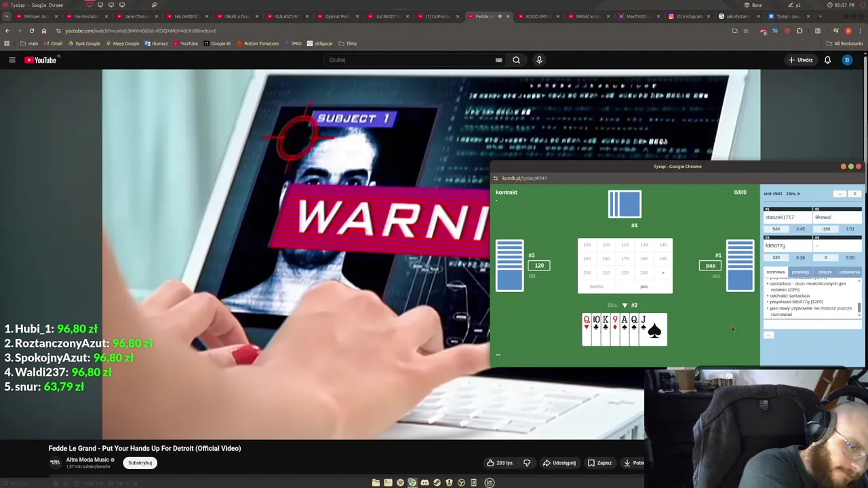Start voice search with the microphone icon
The image size is (868, 488).
tap(539, 60)
